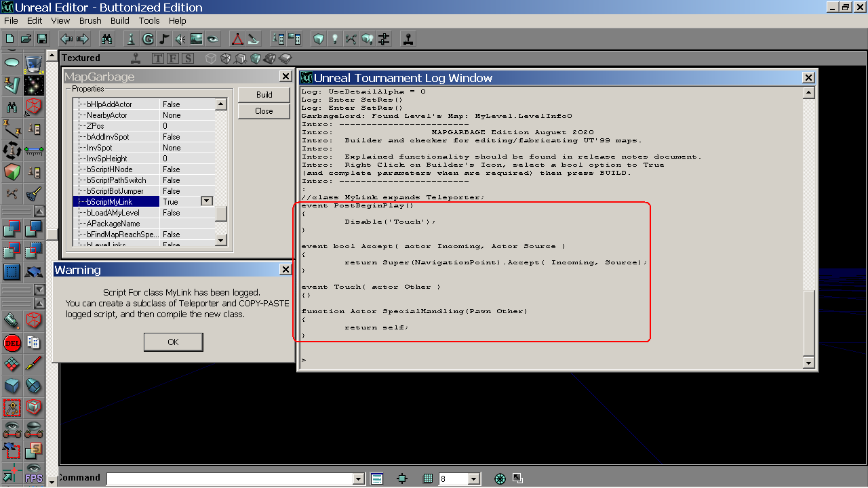
Task: Click the log window command prompt line
Action: [x=551, y=361]
